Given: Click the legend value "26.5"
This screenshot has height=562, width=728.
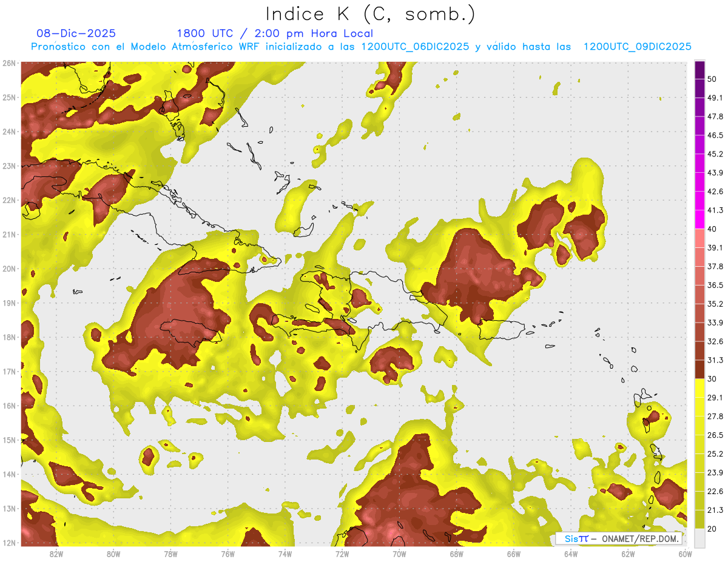Looking at the screenshot, I should [x=715, y=435].
